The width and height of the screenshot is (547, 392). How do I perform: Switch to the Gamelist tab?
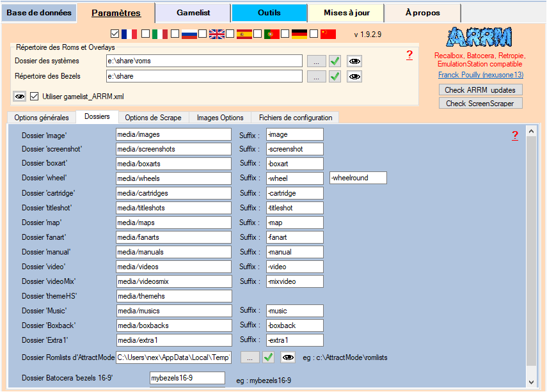tap(193, 13)
